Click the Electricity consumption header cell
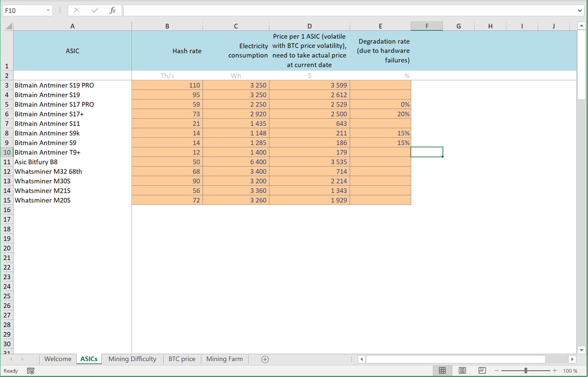Image resolution: width=588 pixels, height=377 pixels. click(x=236, y=51)
